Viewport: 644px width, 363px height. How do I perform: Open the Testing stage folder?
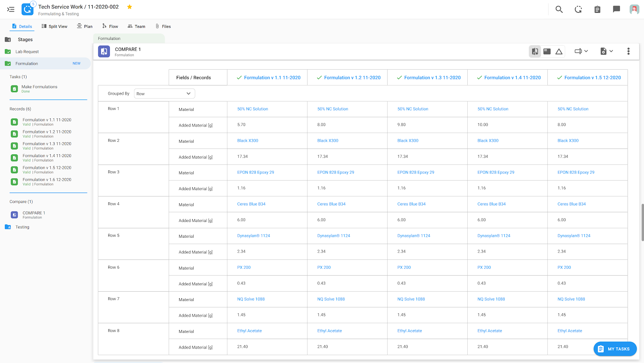(22, 227)
